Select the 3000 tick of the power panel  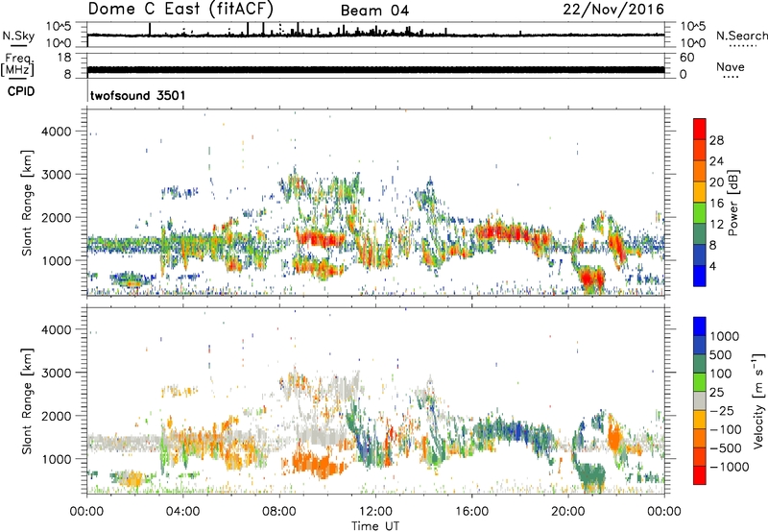click(x=56, y=175)
